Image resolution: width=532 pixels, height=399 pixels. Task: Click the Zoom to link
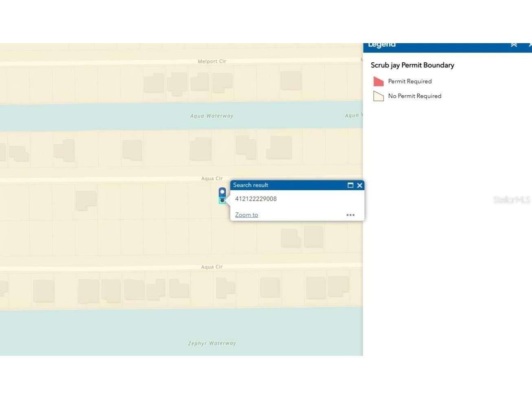click(246, 215)
